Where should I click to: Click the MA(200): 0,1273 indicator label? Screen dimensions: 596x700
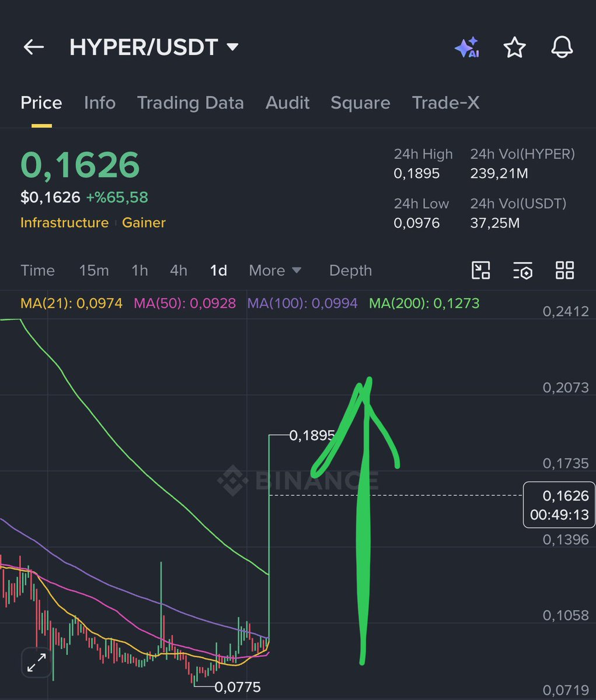424,303
